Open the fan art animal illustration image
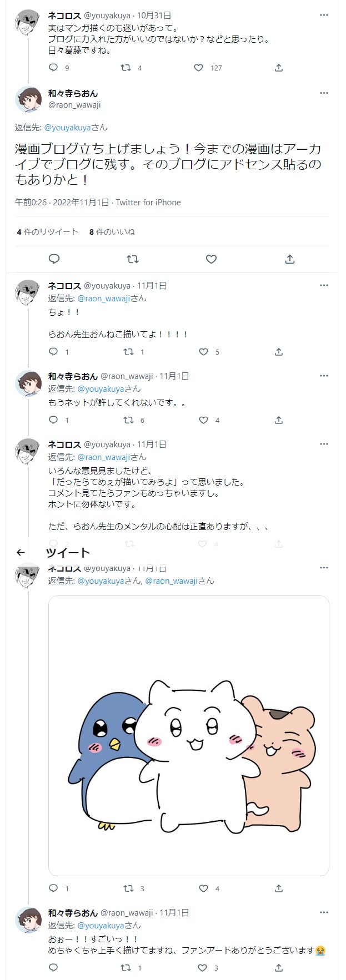This screenshot has height=980, width=346. 189,735
